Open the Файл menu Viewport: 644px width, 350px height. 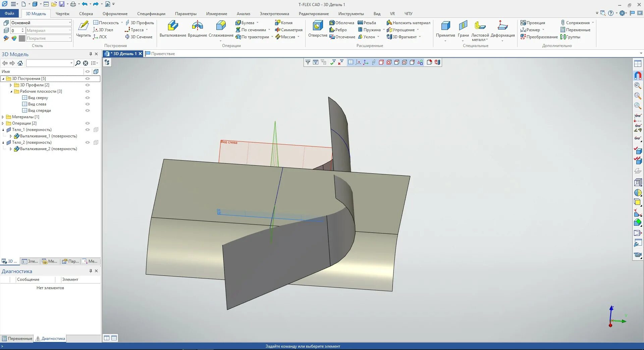tap(9, 13)
